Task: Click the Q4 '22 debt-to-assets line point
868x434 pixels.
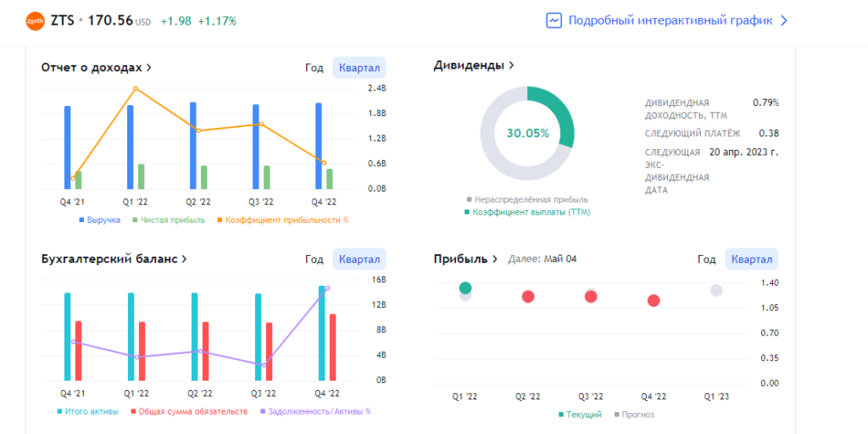Action: [x=328, y=288]
